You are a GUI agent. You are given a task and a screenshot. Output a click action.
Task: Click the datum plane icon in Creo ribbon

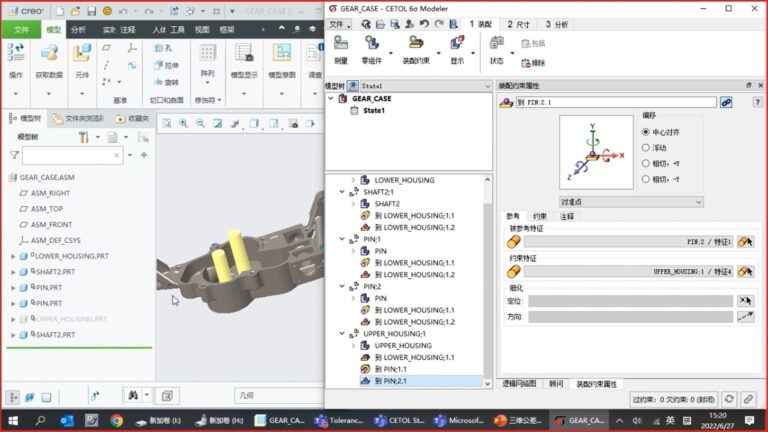106,48
